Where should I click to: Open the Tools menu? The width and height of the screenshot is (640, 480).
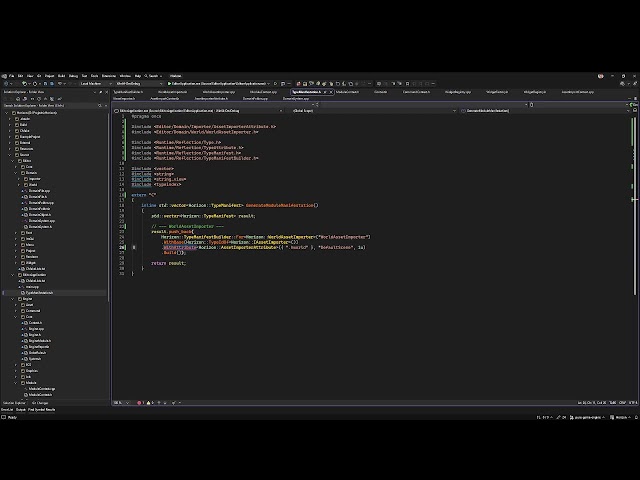coord(94,76)
